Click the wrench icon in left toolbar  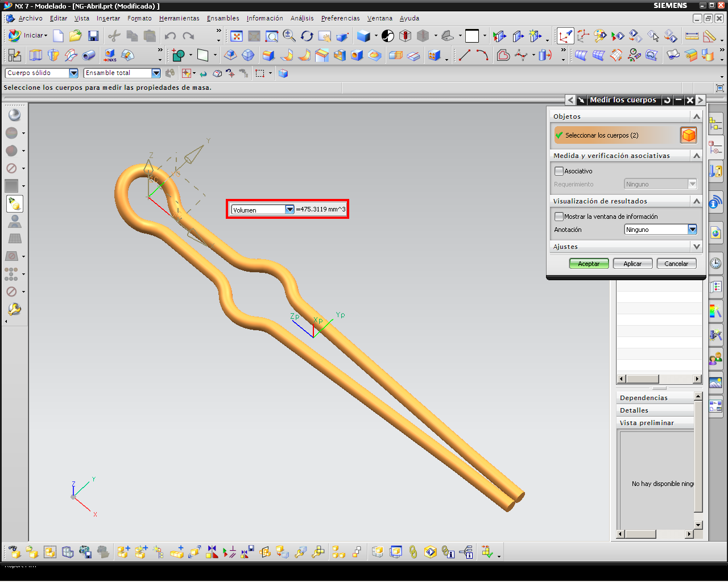[x=14, y=309]
